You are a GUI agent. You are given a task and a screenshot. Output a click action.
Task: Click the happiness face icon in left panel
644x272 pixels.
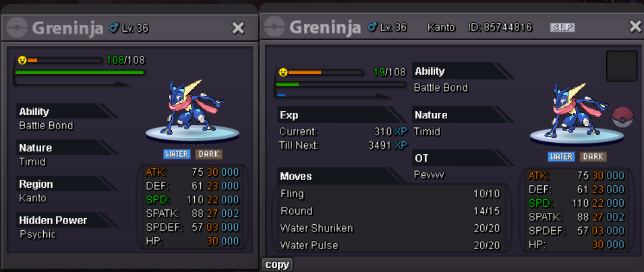22,61
